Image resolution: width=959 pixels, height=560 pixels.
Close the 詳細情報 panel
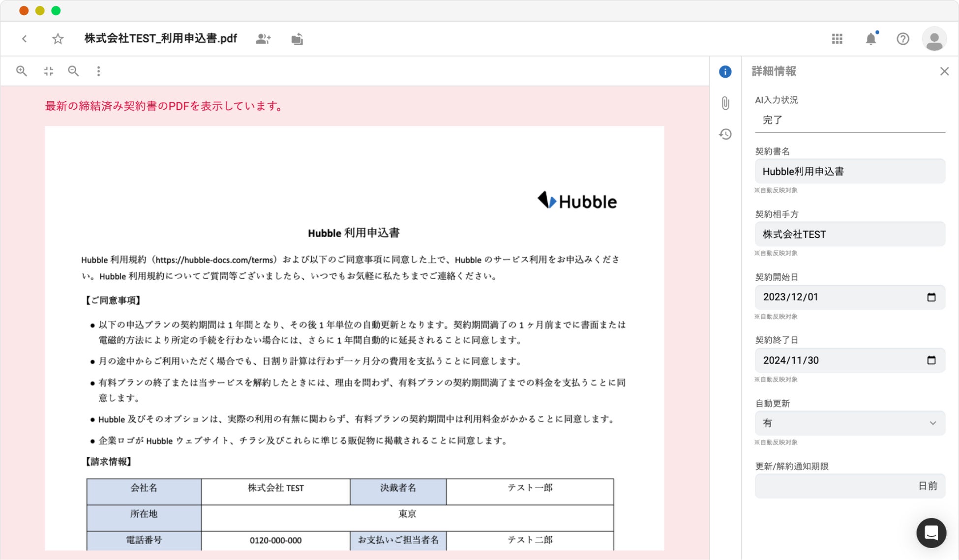click(944, 71)
